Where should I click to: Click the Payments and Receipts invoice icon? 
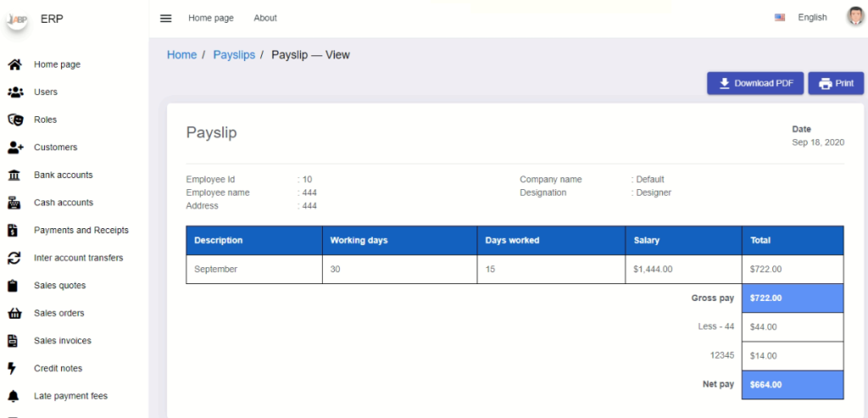pyautogui.click(x=13, y=231)
